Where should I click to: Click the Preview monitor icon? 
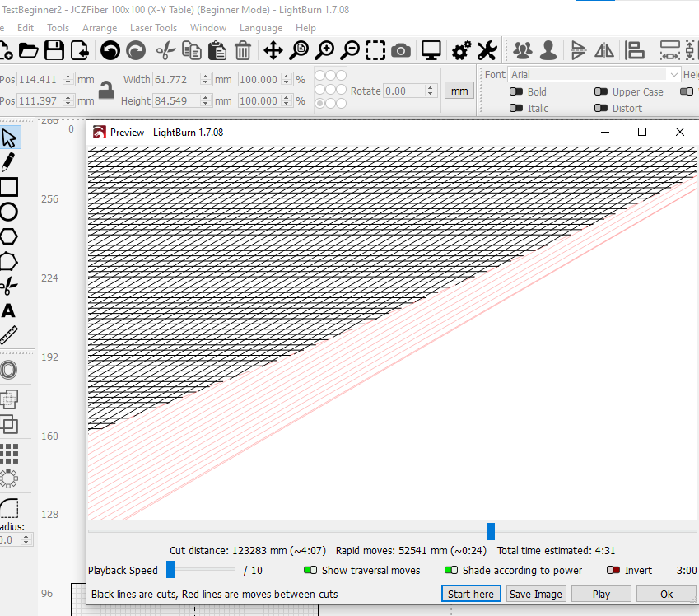pyautogui.click(x=431, y=50)
